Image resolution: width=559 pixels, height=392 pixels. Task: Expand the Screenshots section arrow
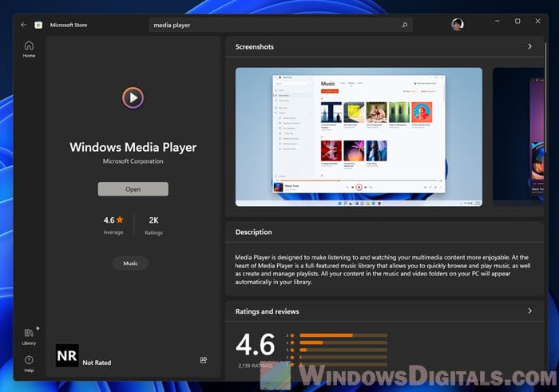click(x=529, y=46)
